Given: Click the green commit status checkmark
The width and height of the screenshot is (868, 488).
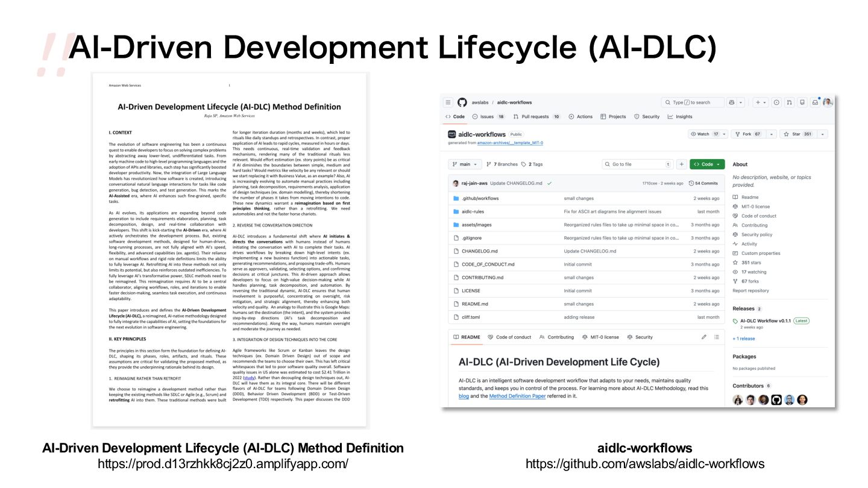Looking at the screenshot, I should click(549, 183).
